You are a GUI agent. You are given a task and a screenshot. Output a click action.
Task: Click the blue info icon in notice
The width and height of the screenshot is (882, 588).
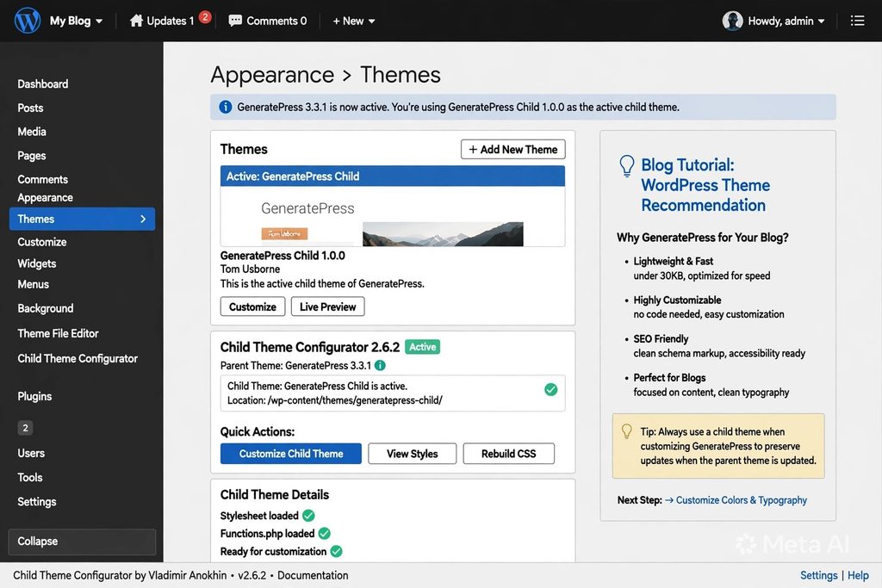(x=226, y=107)
